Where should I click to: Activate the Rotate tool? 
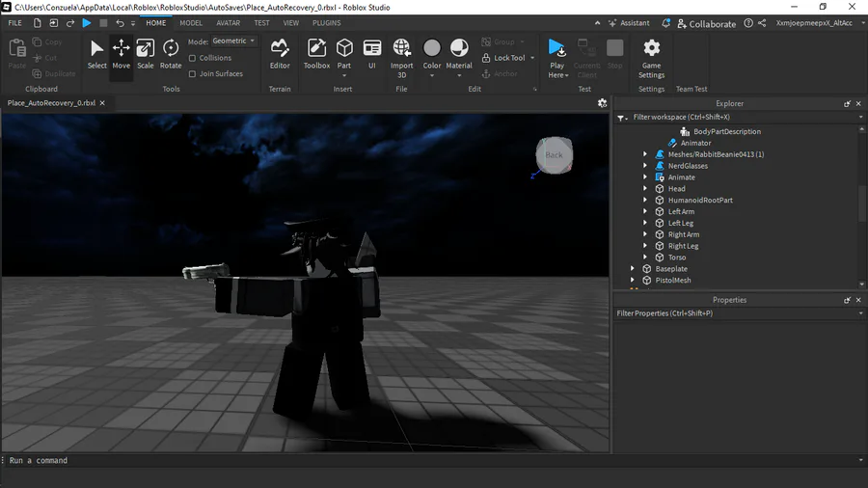coord(171,54)
